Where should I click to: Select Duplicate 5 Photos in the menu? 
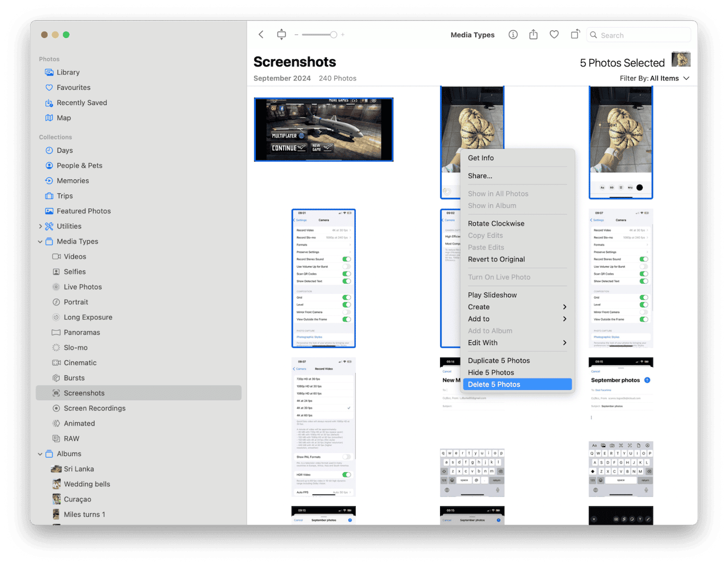click(499, 360)
